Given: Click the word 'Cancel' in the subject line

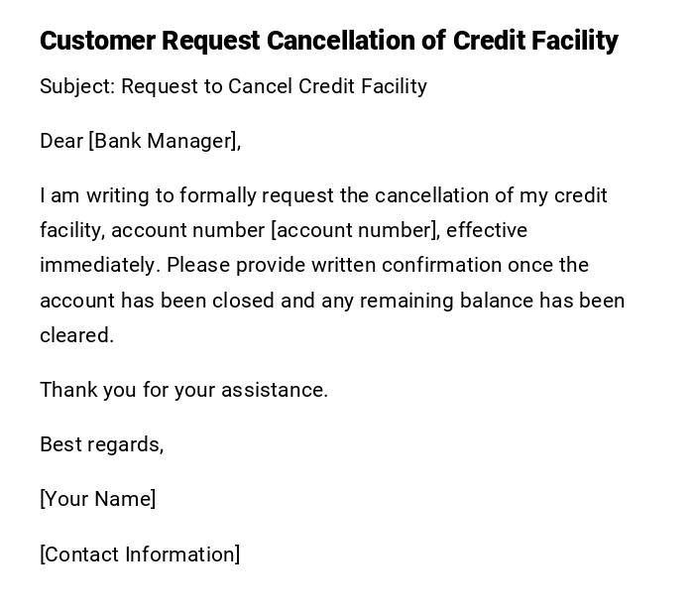Looking at the screenshot, I should pos(260,86).
